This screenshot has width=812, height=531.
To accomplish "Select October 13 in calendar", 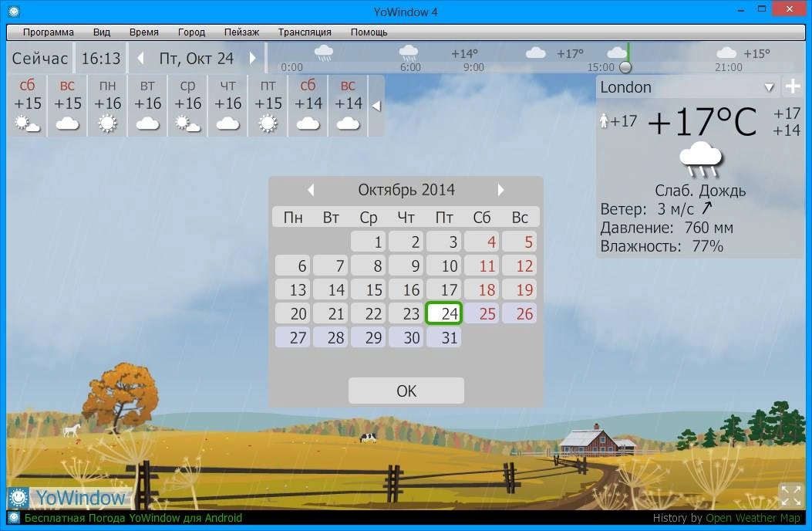I will 292,290.
